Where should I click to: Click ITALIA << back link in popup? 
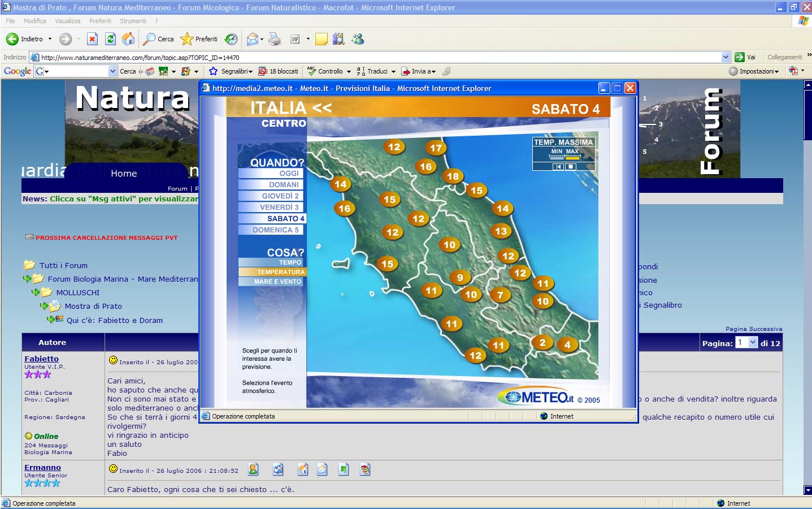291,108
